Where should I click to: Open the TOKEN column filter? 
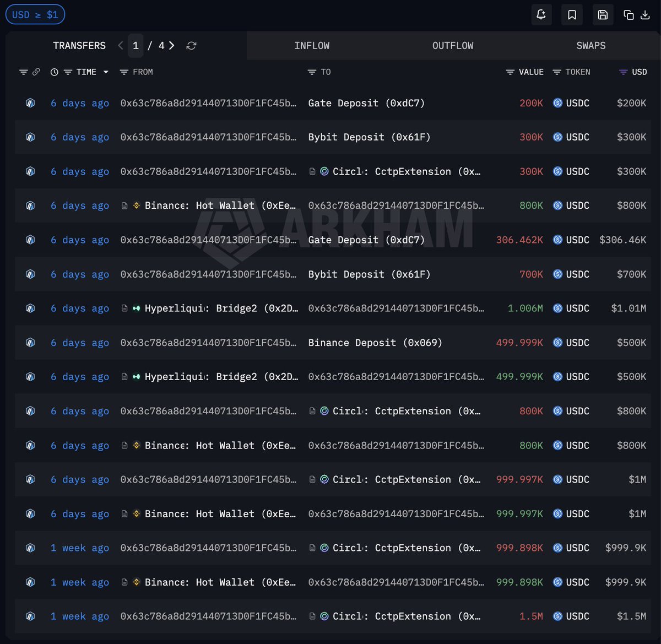[557, 72]
